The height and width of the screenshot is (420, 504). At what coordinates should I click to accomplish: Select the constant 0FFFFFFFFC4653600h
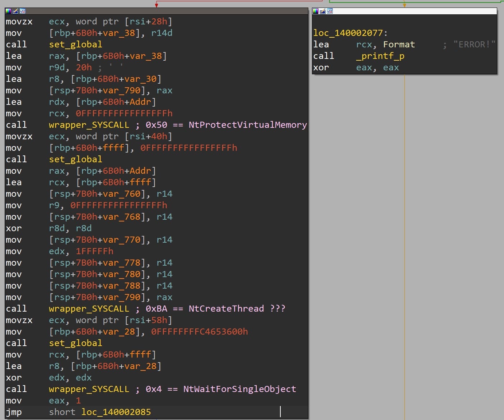pos(199,332)
